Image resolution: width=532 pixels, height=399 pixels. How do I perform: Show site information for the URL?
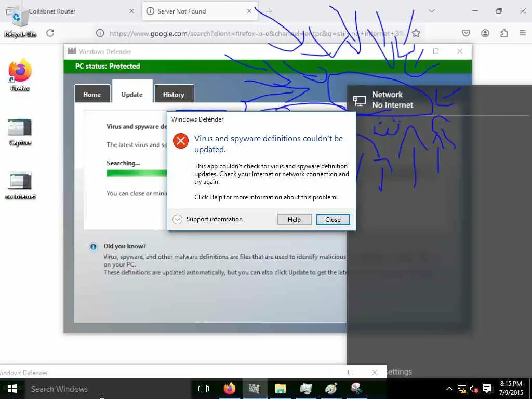tap(100, 33)
